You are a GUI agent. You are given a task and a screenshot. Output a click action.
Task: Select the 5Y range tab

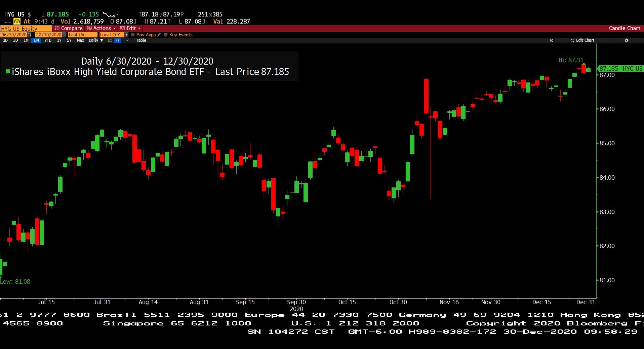coord(69,40)
